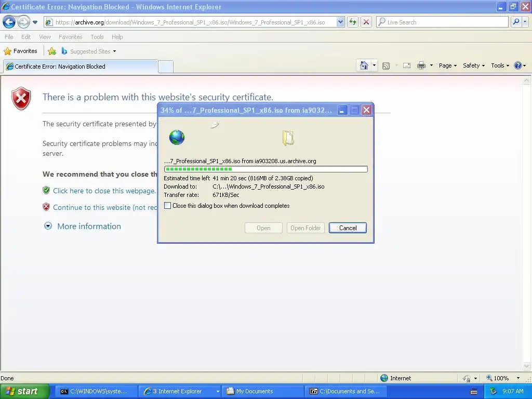532x399 pixels.
Task: Open the File menu
Action: (x=9, y=37)
